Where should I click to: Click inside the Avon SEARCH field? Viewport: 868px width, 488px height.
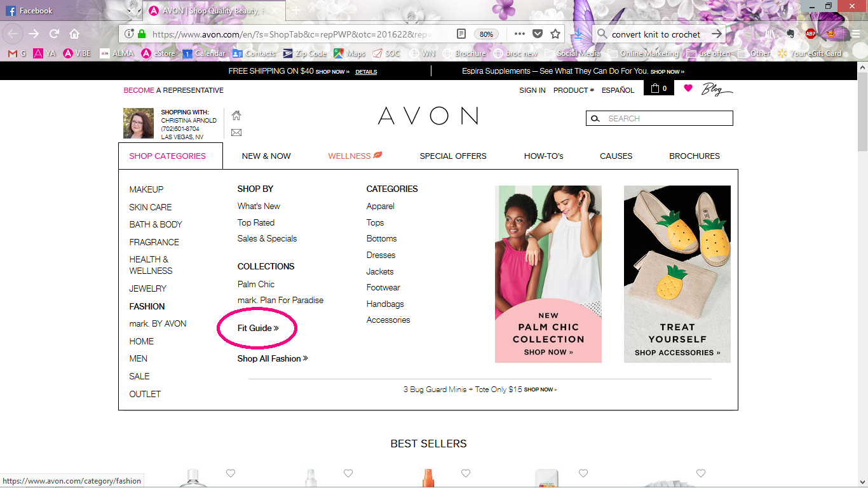coord(660,118)
